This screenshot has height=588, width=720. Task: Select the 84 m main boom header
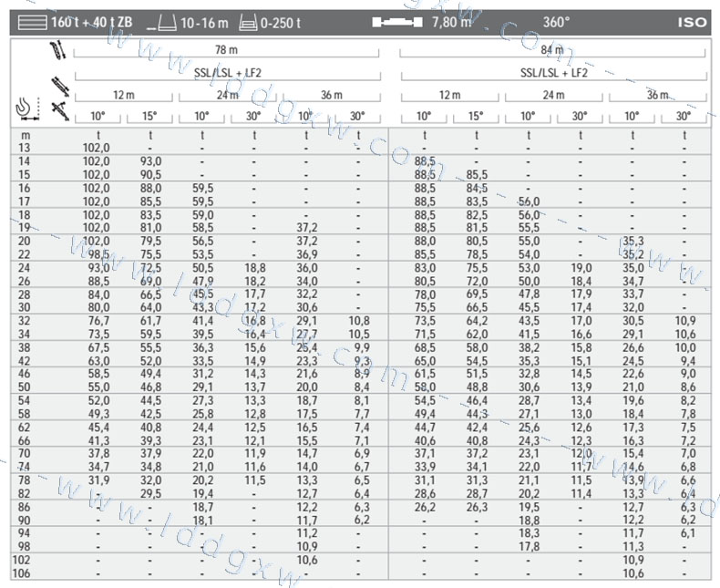tap(552, 49)
